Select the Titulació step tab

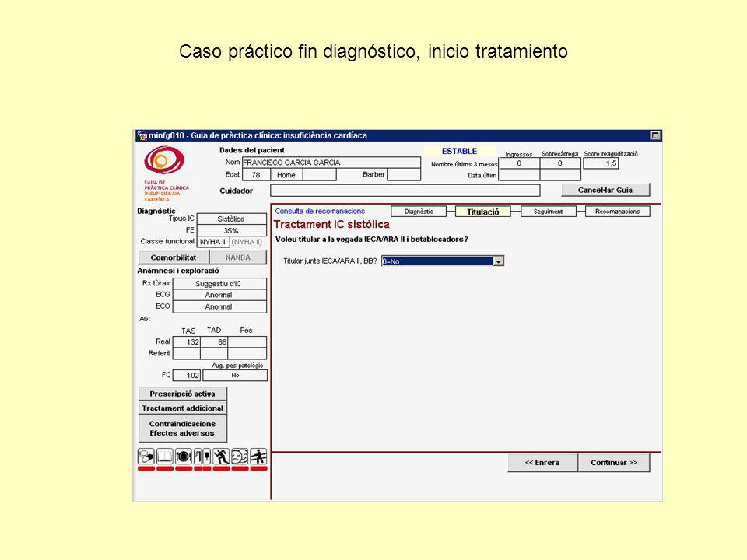(x=482, y=212)
